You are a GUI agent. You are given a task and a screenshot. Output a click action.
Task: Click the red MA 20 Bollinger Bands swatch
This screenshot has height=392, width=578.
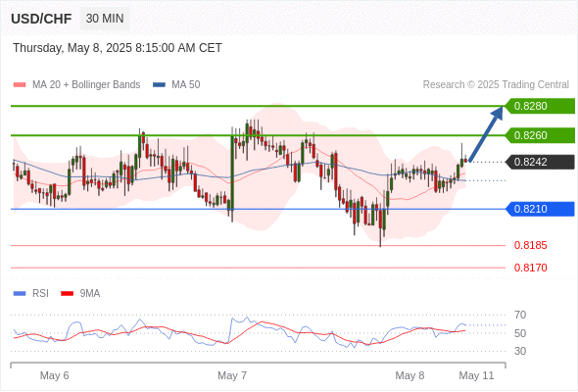20,85
